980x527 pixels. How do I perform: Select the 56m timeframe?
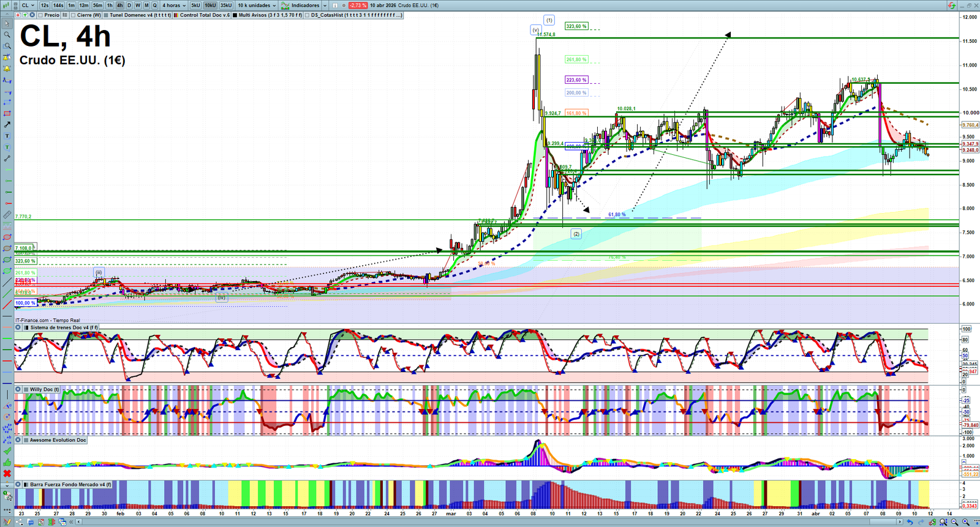(98, 5)
